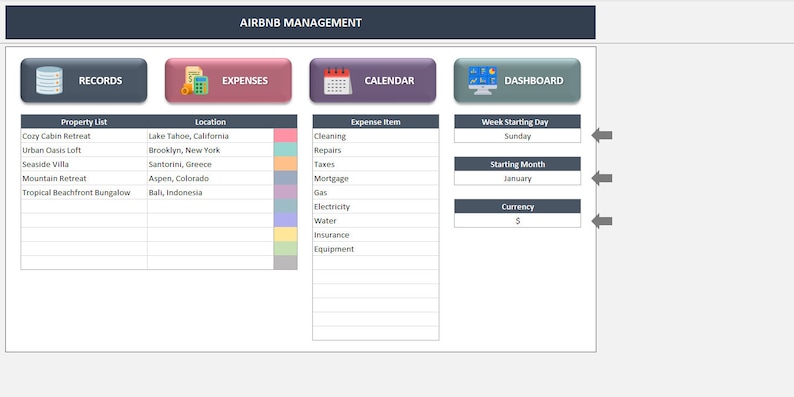Click the calendar icon on Calendar button
Image resolution: width=794 pixels, height=397 pixels.
pyautogui.click(x=338, y=81)
